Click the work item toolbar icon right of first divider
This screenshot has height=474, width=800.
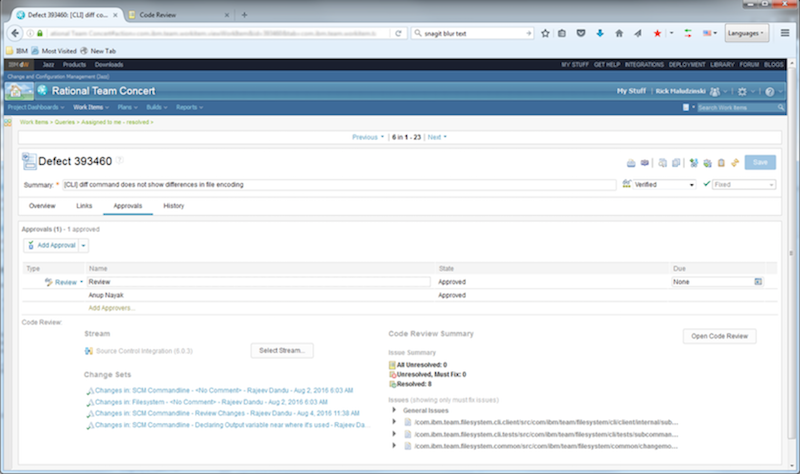point(662,163)
